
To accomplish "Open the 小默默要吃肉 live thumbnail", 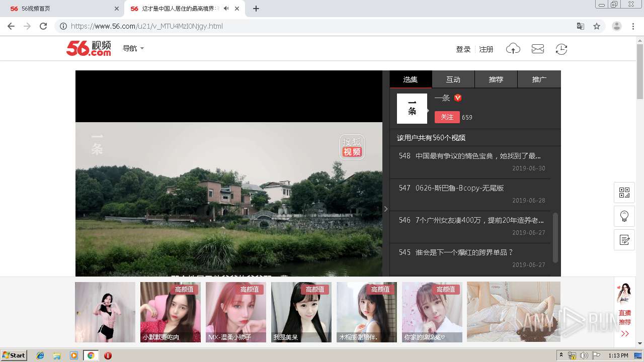I will 171,312.
